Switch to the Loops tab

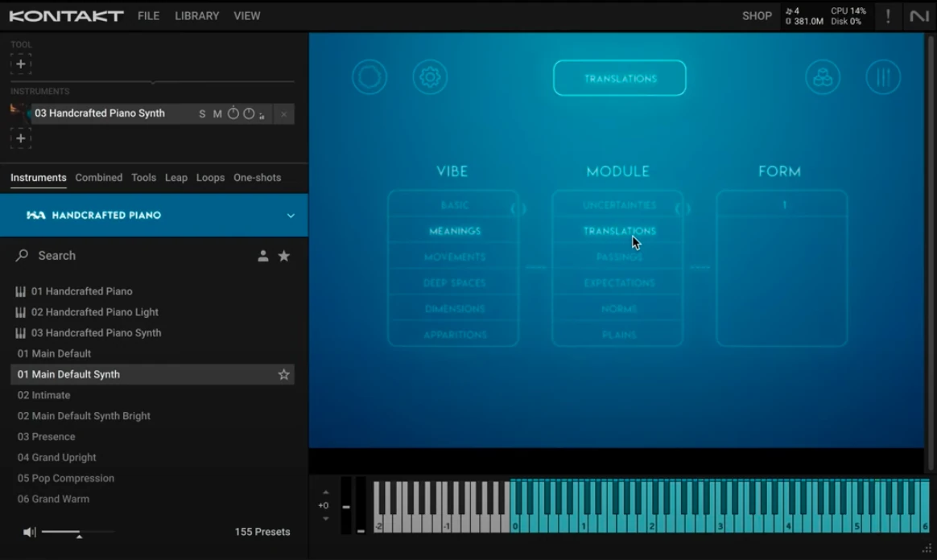point(210,178)
